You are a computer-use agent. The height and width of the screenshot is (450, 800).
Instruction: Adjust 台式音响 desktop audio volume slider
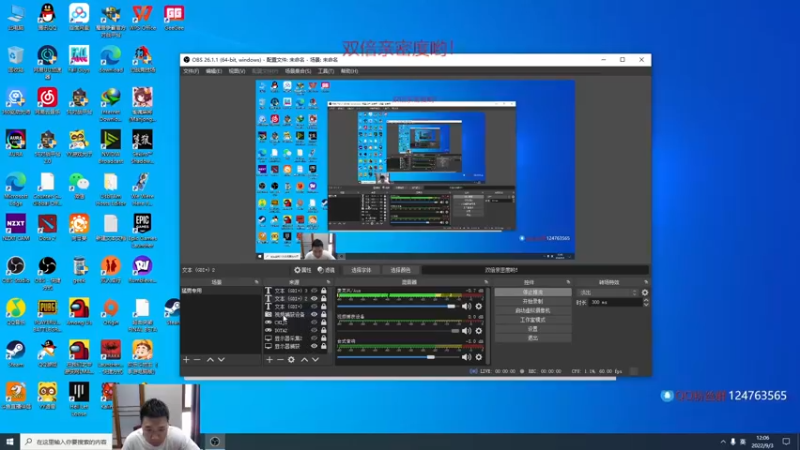tap(396, 357)
